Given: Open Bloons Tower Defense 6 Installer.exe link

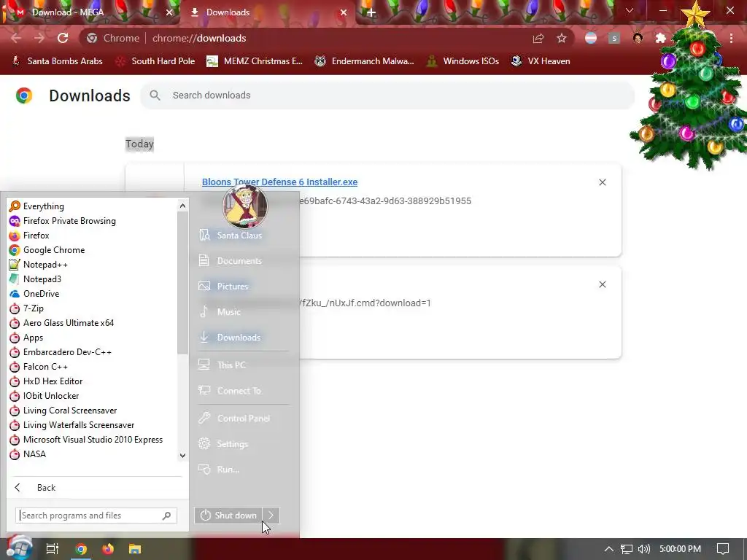Looking at the screenshot, I should click(279, 182).
